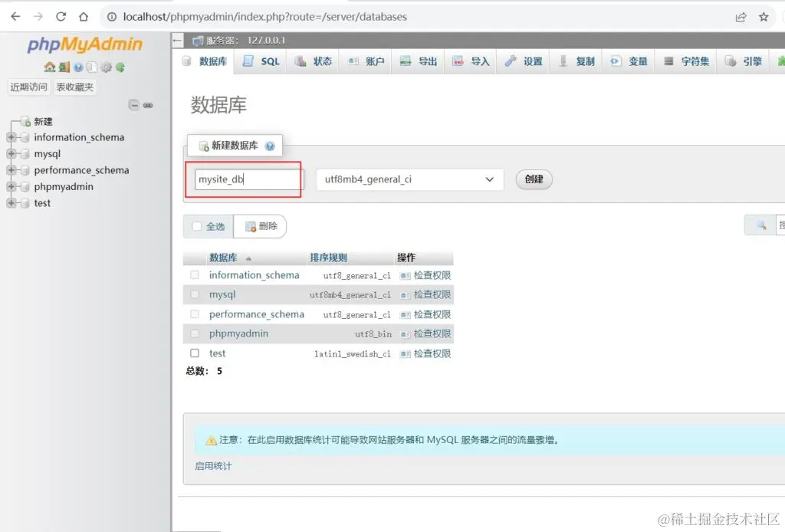
Task: Click the search magnifier icon
Action: 761,225
